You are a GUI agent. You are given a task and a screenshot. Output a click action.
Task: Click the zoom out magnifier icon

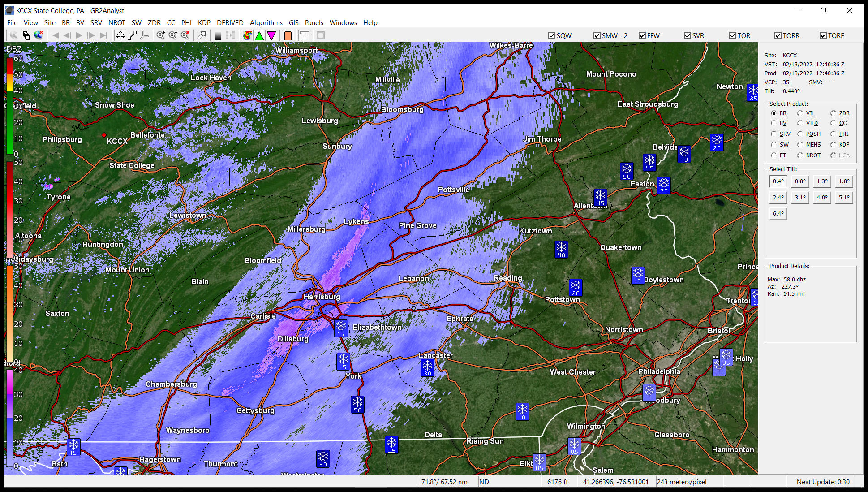[173, 35]
